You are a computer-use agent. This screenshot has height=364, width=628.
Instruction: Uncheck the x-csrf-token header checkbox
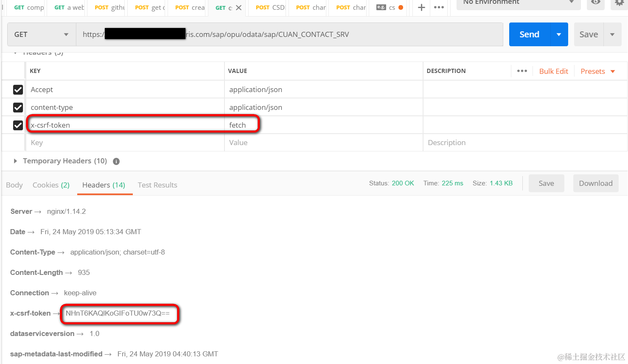18,125
